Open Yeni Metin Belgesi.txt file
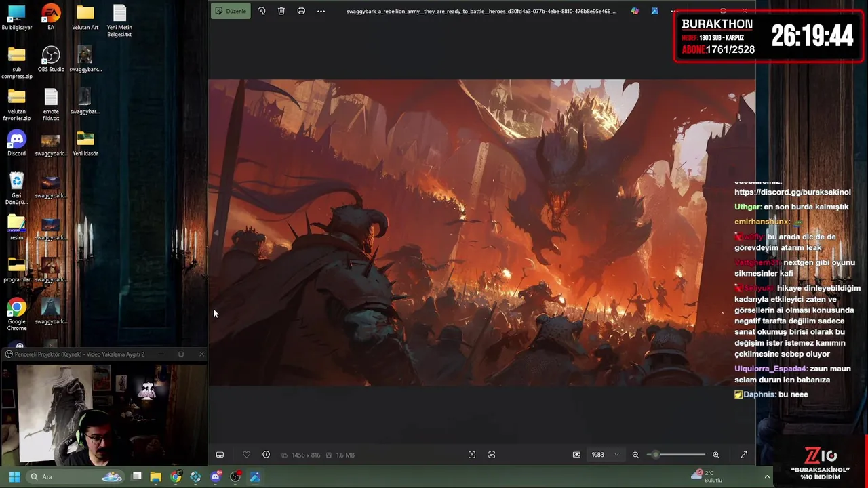This screenshot has width=868, height=488. coord(119,21)
